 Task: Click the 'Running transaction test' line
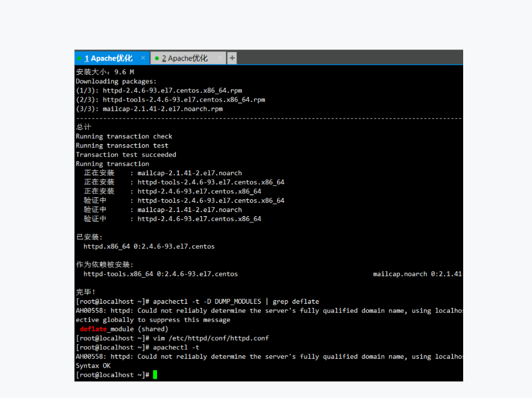pyautogui.click(x=122, y=145)
